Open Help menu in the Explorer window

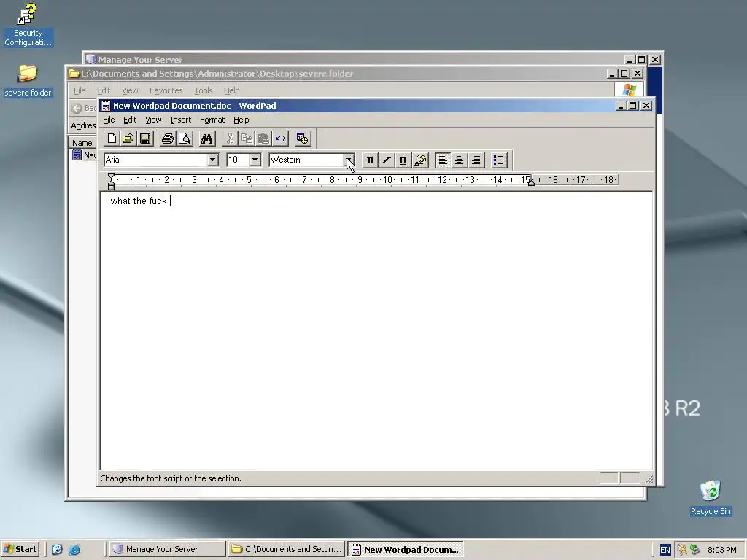click(231, 90)
